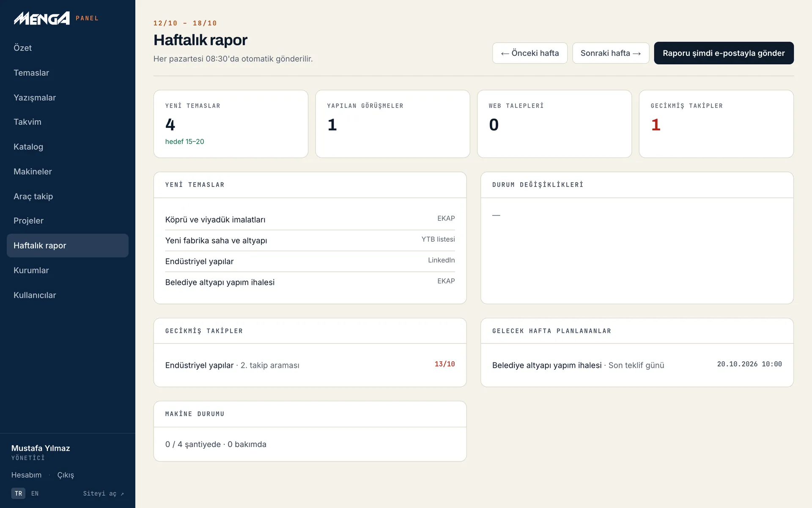Go to Araç takip page
The image size is (812, 508).
(x=68, y=196)
